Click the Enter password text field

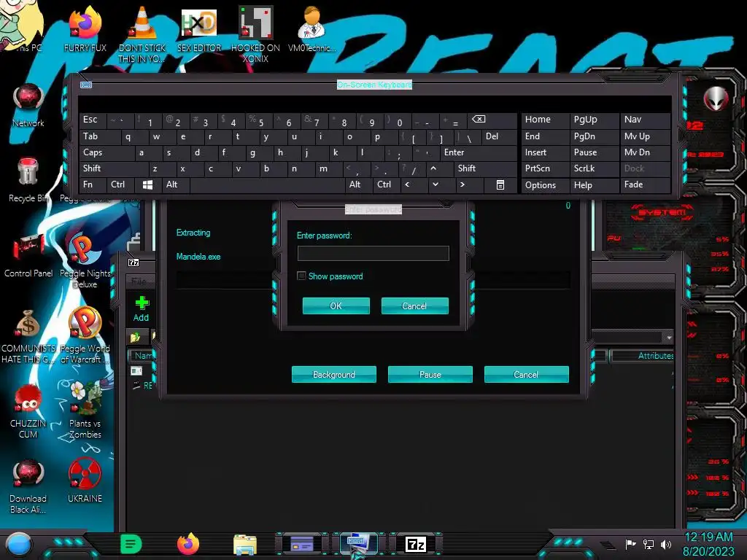[373, 253]
